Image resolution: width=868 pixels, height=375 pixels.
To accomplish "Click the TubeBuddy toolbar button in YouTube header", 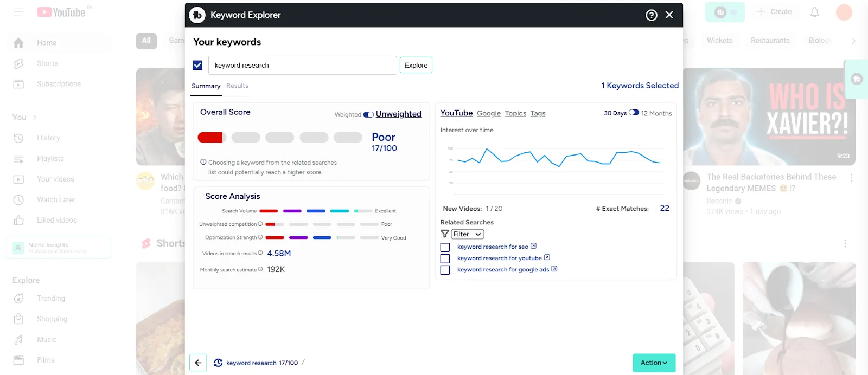I will [725, 12].
